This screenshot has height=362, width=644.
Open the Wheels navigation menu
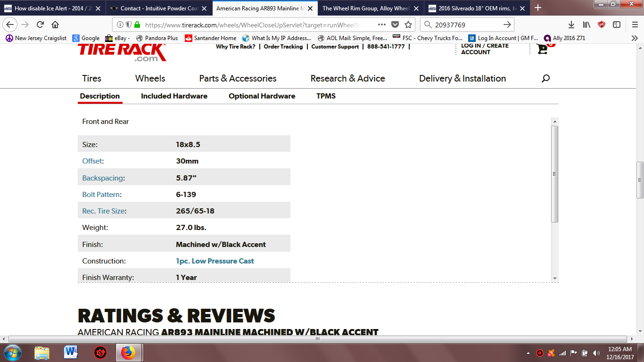pos(150,78)
